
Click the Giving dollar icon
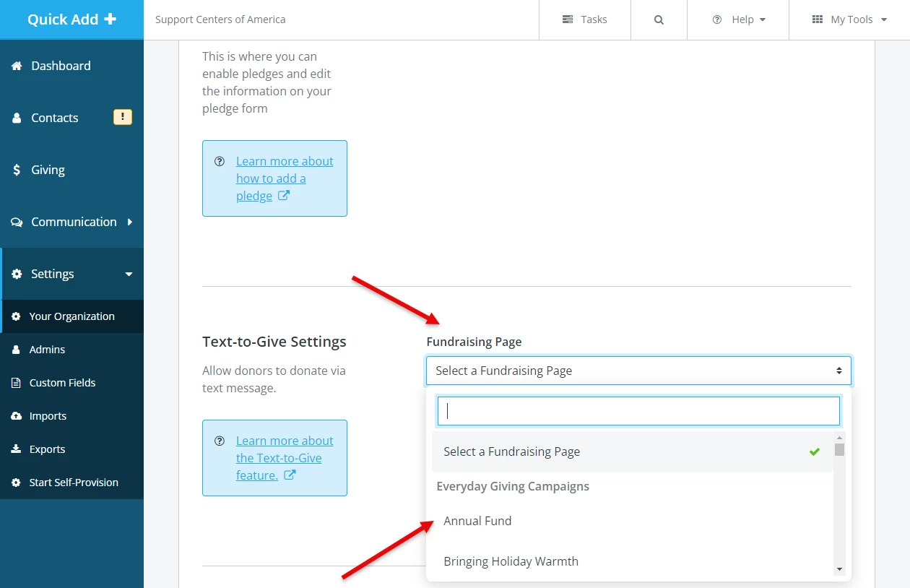[x=17, y=170]
